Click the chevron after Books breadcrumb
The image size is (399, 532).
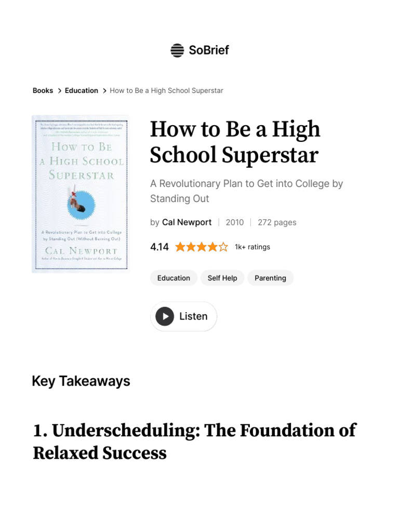(60, 90)
